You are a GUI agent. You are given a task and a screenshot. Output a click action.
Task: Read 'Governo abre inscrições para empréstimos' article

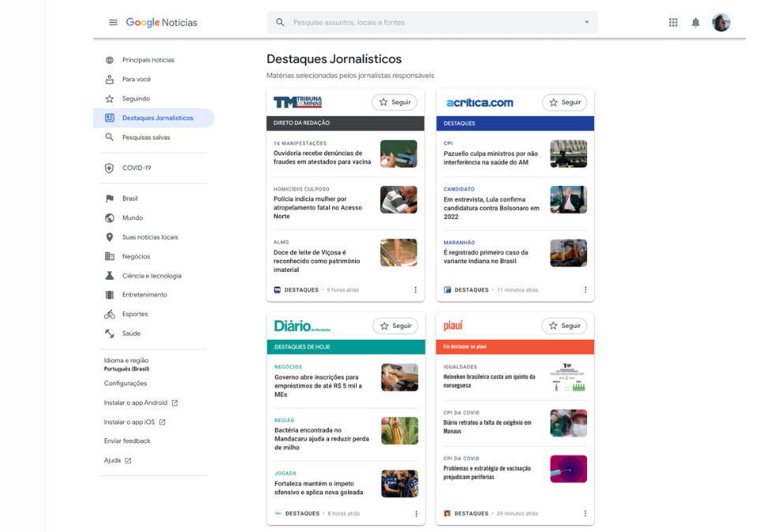[x=318, y=385]
